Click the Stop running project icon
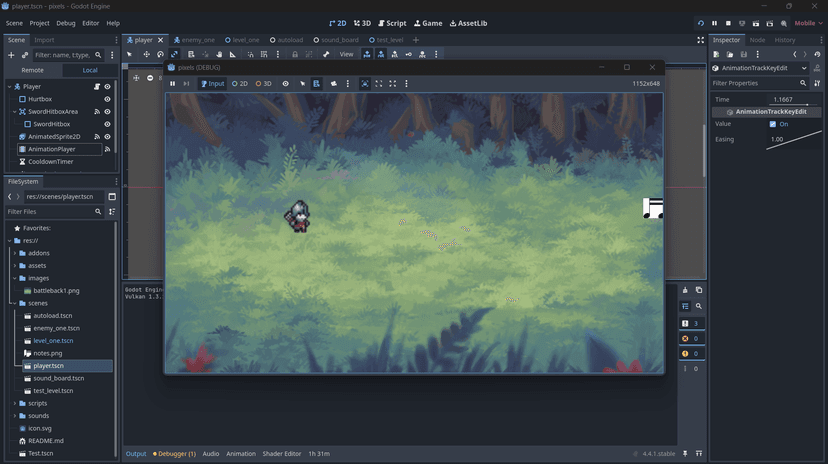 click(728, 23)
